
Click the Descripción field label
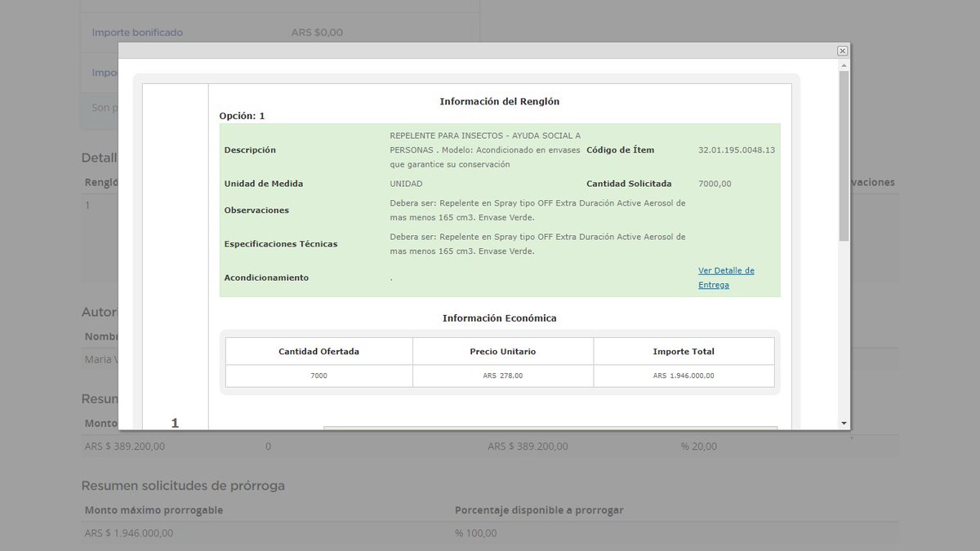point(250,150)
